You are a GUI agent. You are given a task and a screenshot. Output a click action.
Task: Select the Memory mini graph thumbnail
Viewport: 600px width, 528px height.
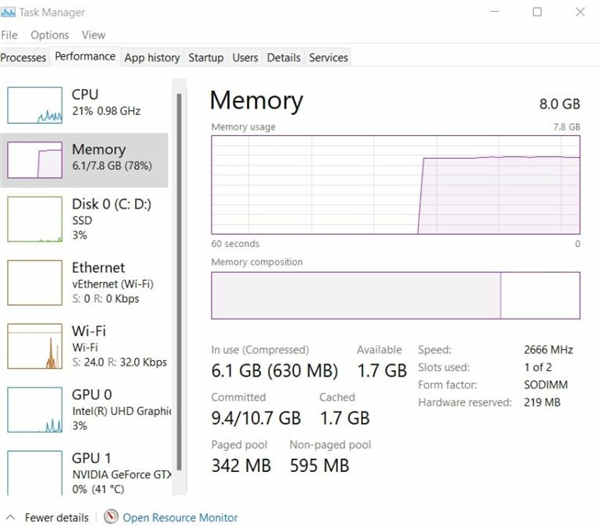coord(35,159)
